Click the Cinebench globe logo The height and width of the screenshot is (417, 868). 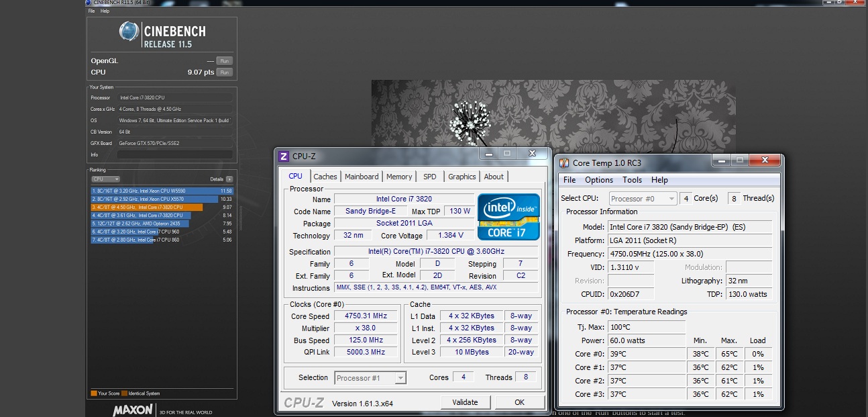129,32
